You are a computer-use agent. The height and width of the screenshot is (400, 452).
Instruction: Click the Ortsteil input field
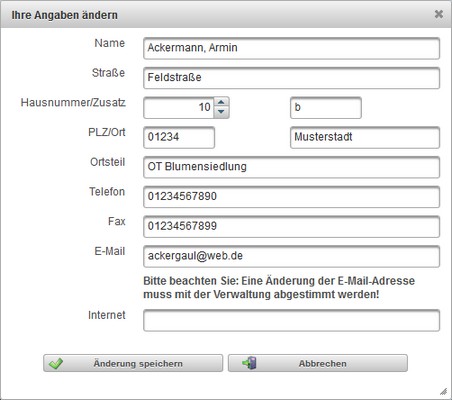[291, 167]
